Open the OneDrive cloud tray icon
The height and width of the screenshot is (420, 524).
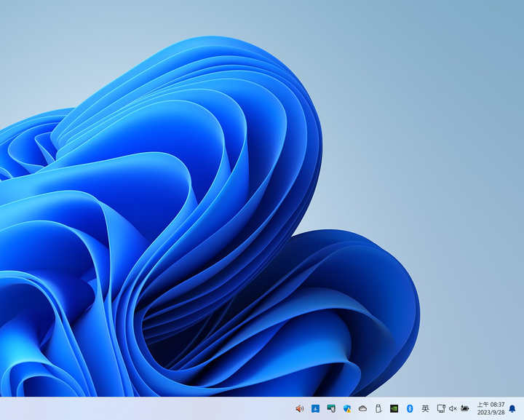click(362, 408)
